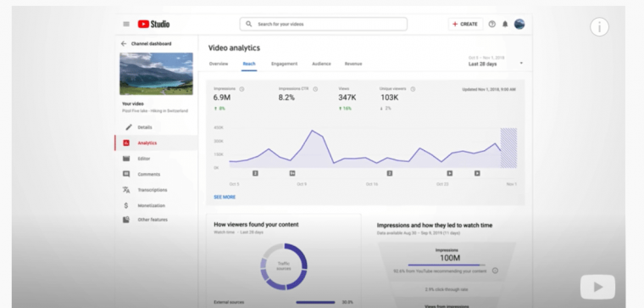Click the info card icon on the video
This screenshot has width=644, height=308.
[599, 27]
